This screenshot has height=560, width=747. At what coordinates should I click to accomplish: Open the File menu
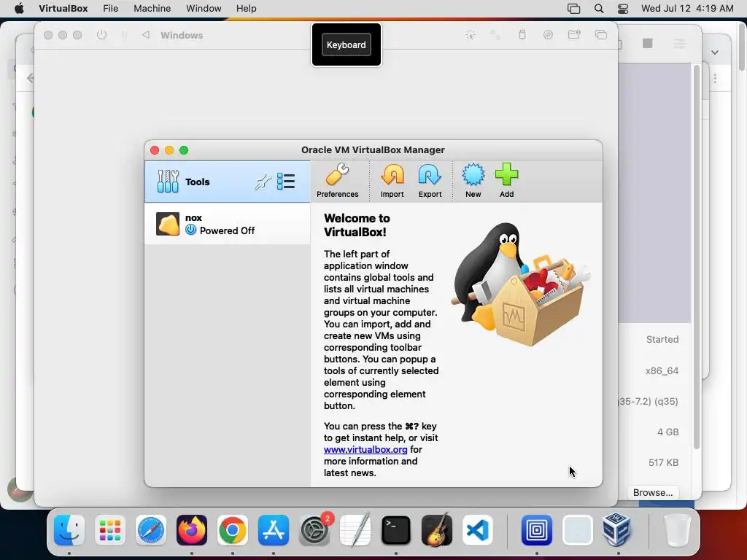pyautogui.click(x=111, y=9)
